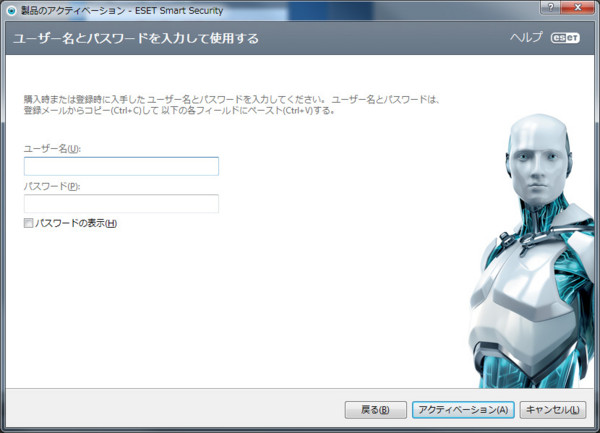Click the question mark help button in title bar
The width and height of the screenshot is (600, 433).
[551, 7]
